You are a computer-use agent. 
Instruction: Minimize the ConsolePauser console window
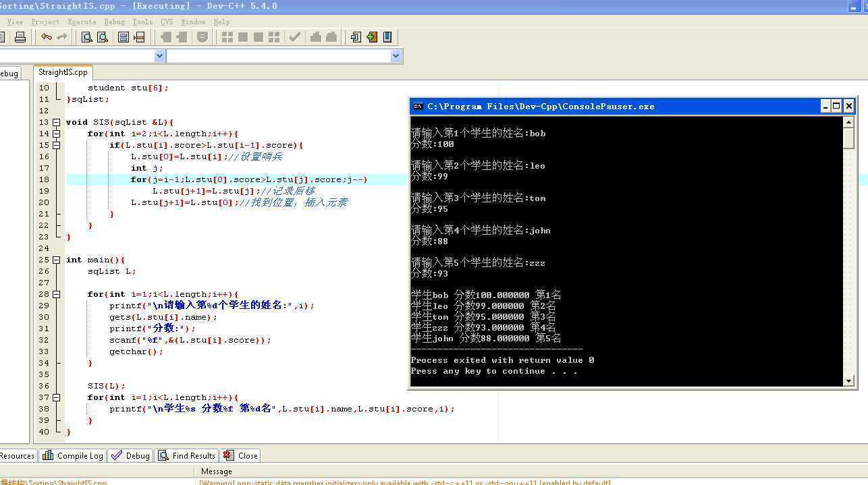(x=825, y=106)
